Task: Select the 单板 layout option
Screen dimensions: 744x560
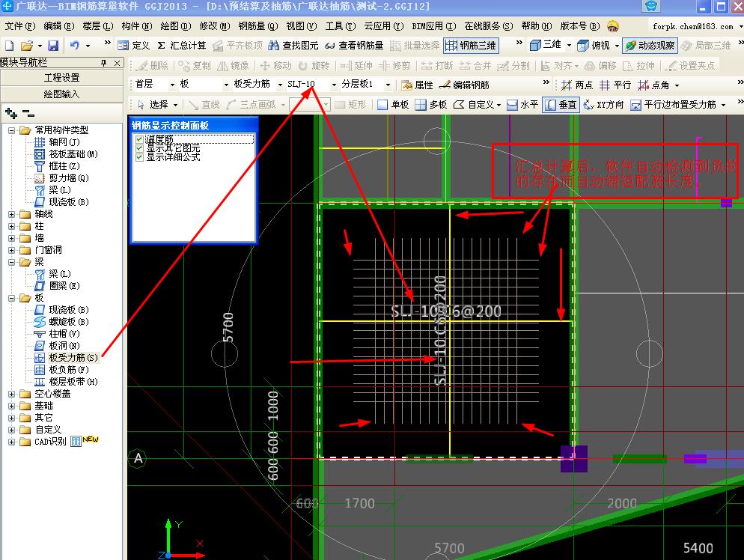Action: 393,105
